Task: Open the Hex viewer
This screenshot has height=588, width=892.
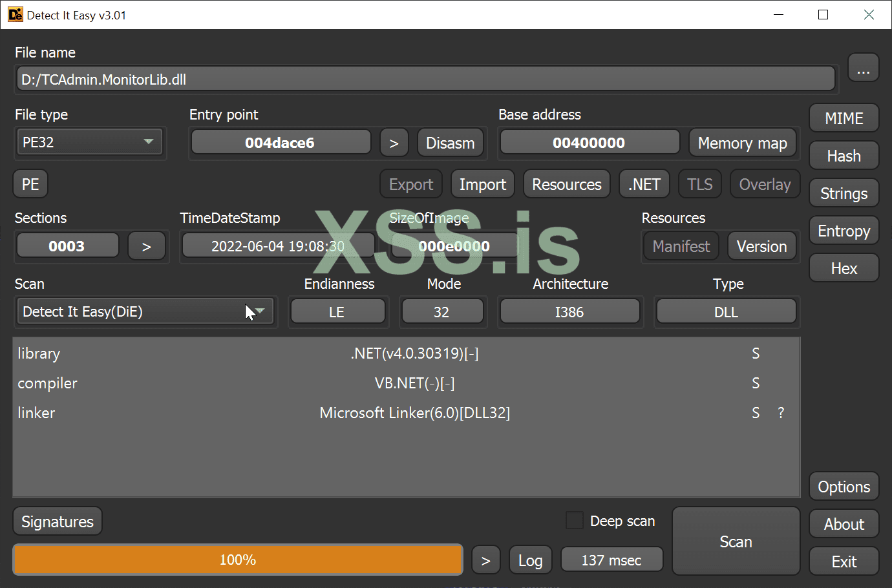Action: (x=844, y=268)
